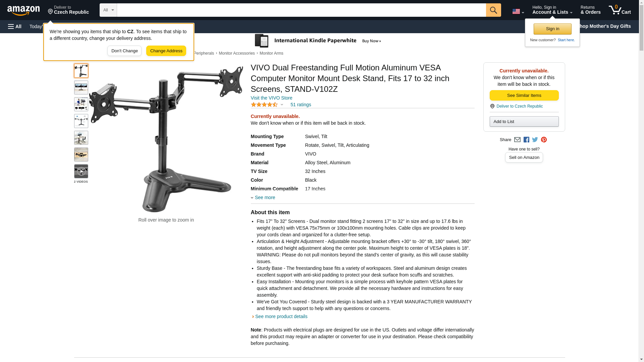Open the cart icon
This screenshot has height=362, width=644.
point(620,10)
